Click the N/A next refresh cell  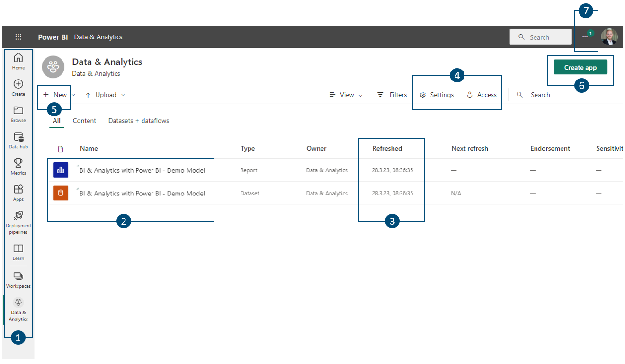pos(456,194)
